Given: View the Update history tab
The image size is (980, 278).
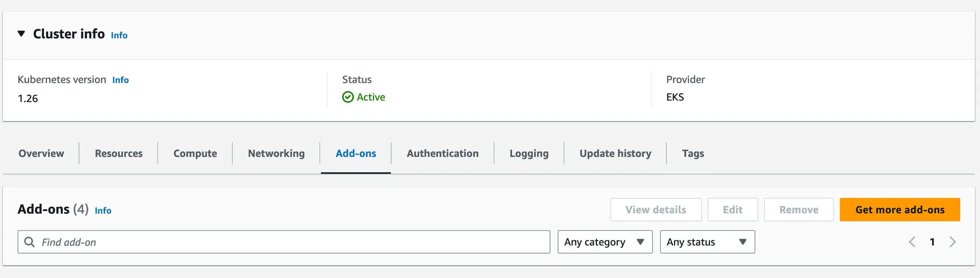Looking at the screenshot, I should pos(615,154).
